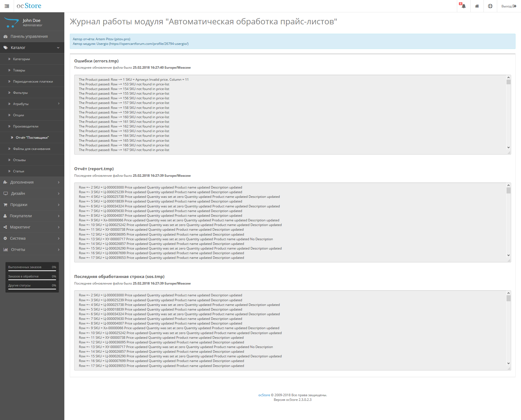
Task: Click the Последняя обработанная строка (sos.tmp) heading
Action: [x=119, y=277]
